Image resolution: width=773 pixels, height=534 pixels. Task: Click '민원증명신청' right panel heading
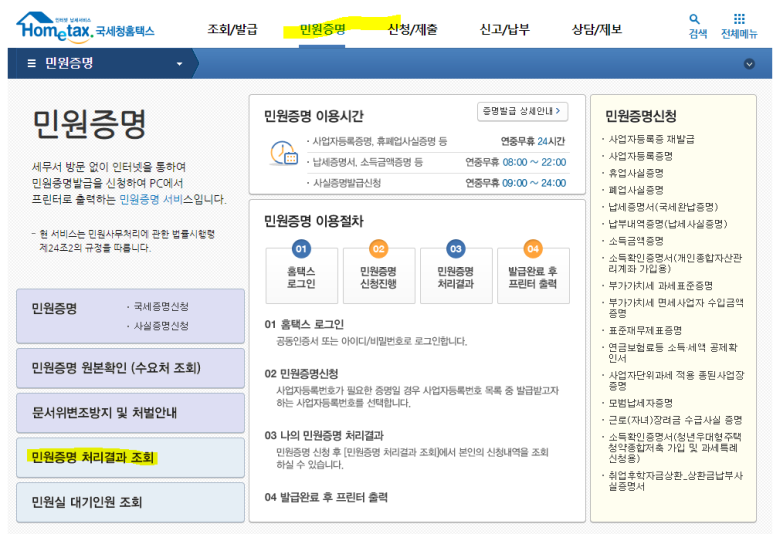[641, 116]
